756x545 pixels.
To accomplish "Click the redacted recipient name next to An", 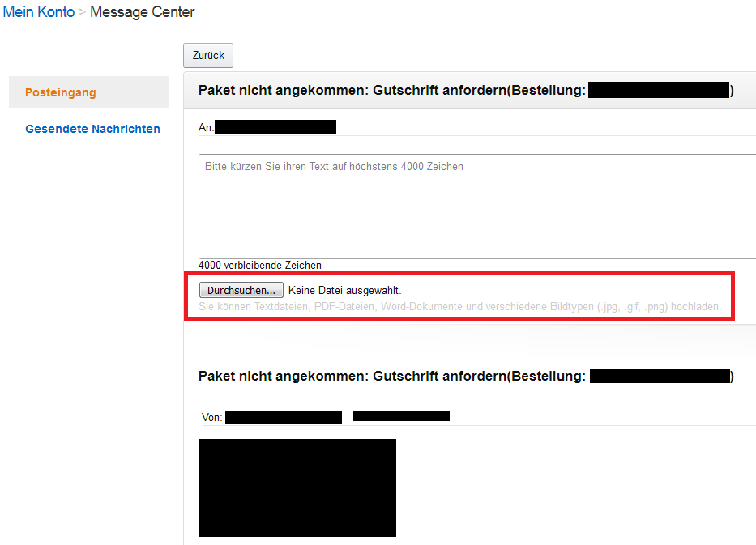I will pyautogui.click(x=282, y=127).
